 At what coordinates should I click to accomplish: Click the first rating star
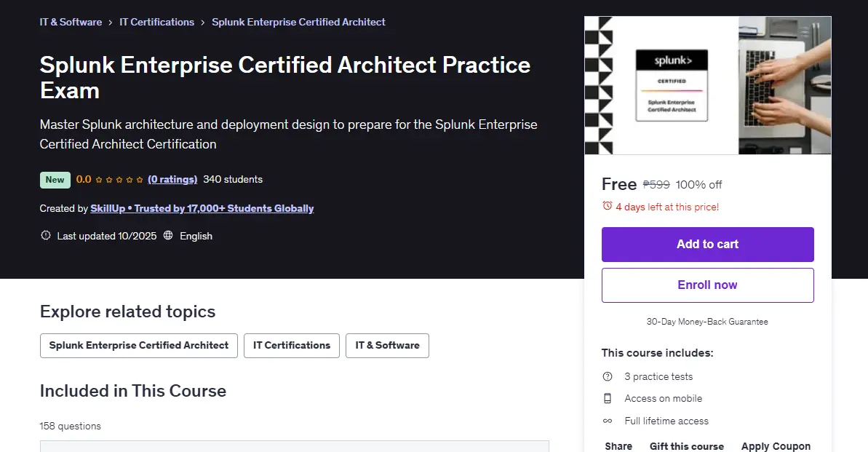[99, 180]
